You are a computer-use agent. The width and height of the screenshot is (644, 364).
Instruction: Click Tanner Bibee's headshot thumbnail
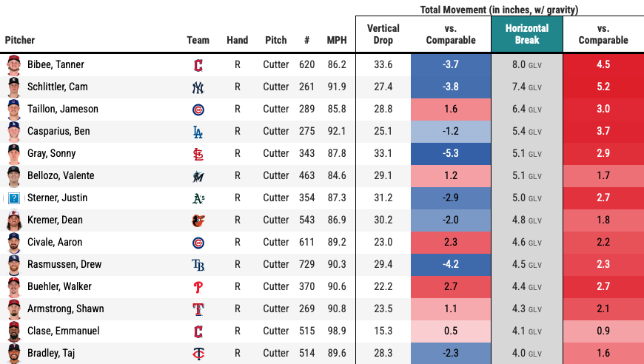point(14,65)
